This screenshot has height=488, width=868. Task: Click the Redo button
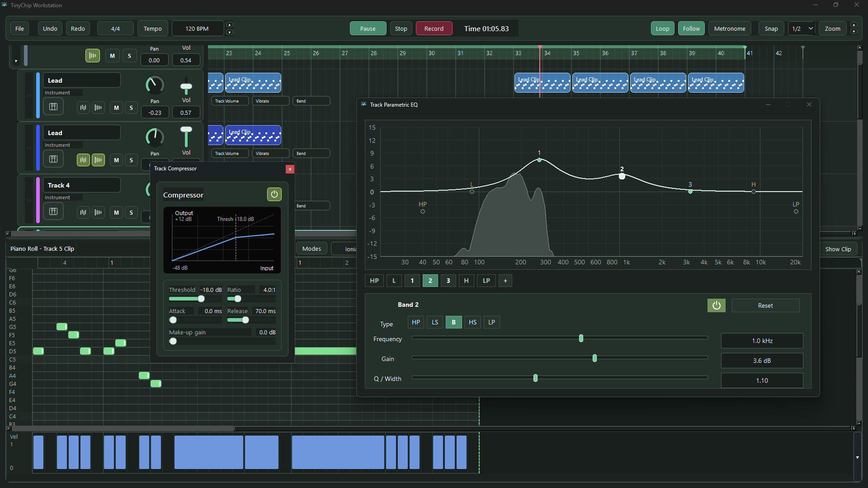[x=78, y=28]
